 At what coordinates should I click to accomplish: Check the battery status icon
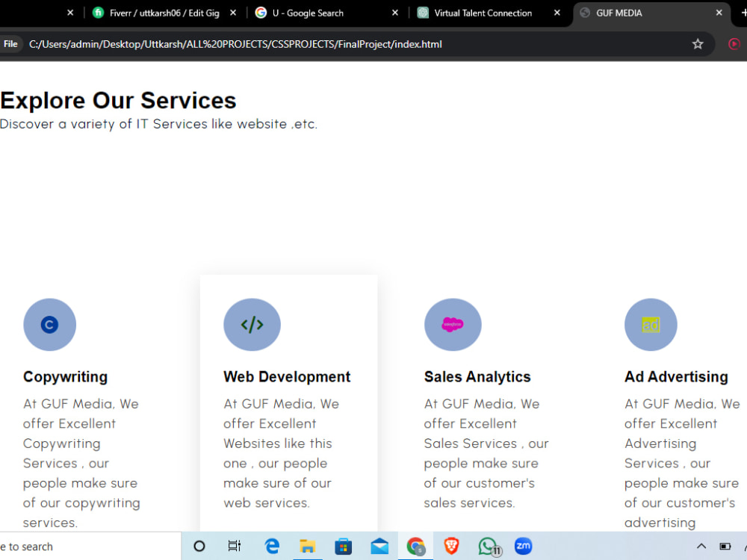[x=725, y=547]
